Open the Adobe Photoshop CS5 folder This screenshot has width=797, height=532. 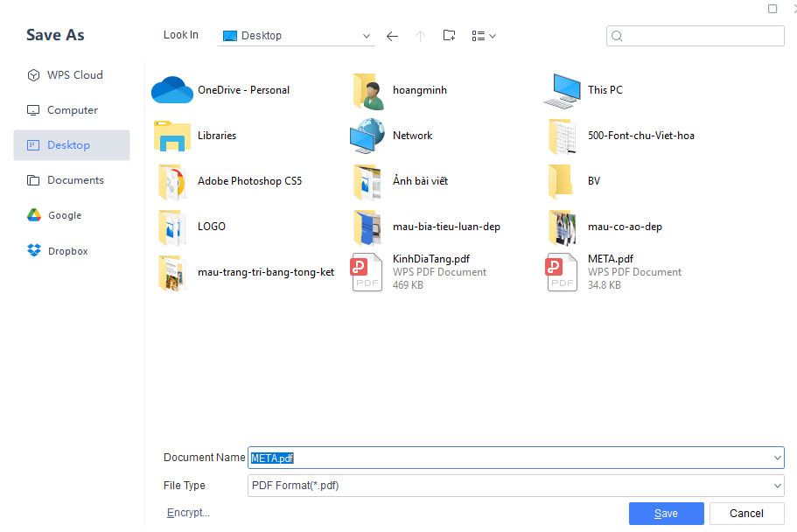(248, 181)
